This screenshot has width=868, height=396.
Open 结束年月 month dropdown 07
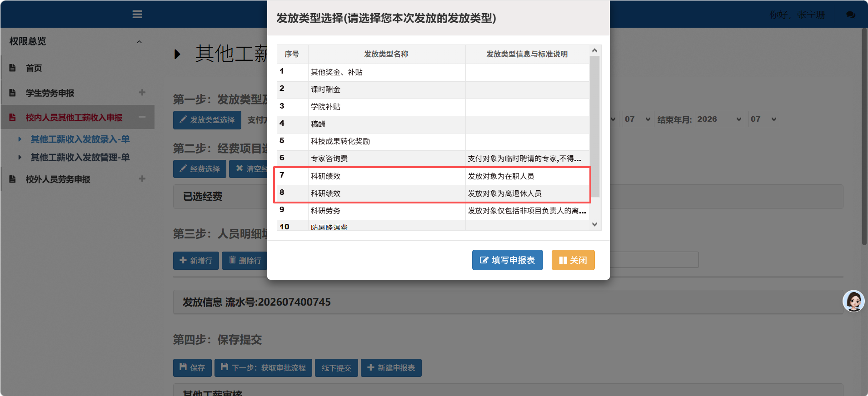(x=764, y=119)
